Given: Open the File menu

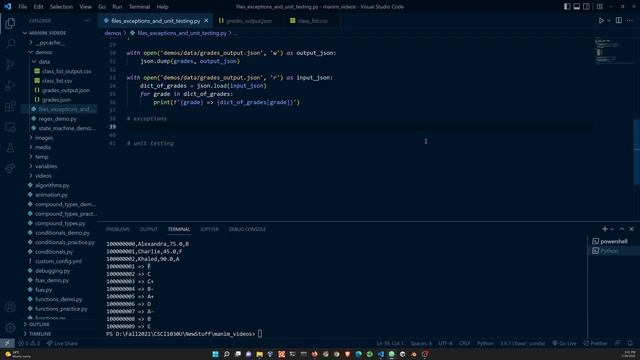Looking at the screenshot, I should (x=22, y=7).
